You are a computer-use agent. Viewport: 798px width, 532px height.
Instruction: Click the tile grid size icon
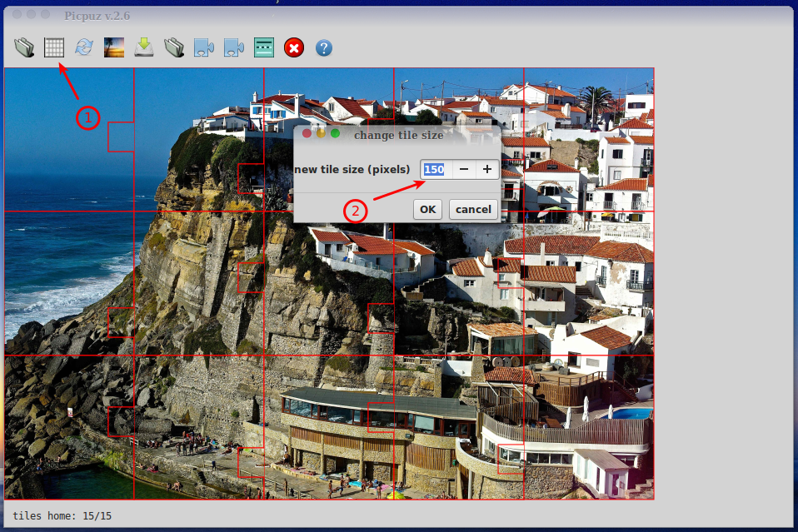click(x=54, y=47)
